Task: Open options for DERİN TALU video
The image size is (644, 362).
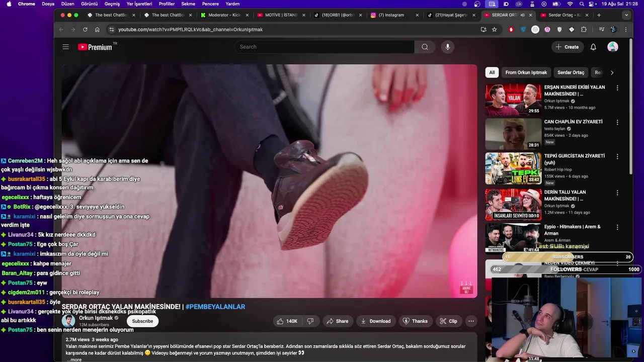Action: pos(617,193)
